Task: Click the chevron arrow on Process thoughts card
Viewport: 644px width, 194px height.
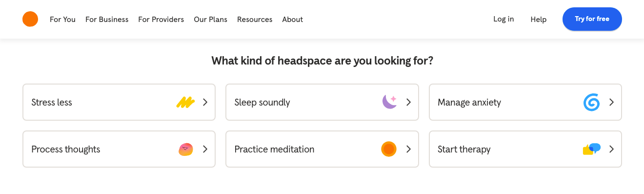Action: pos(205,149)
